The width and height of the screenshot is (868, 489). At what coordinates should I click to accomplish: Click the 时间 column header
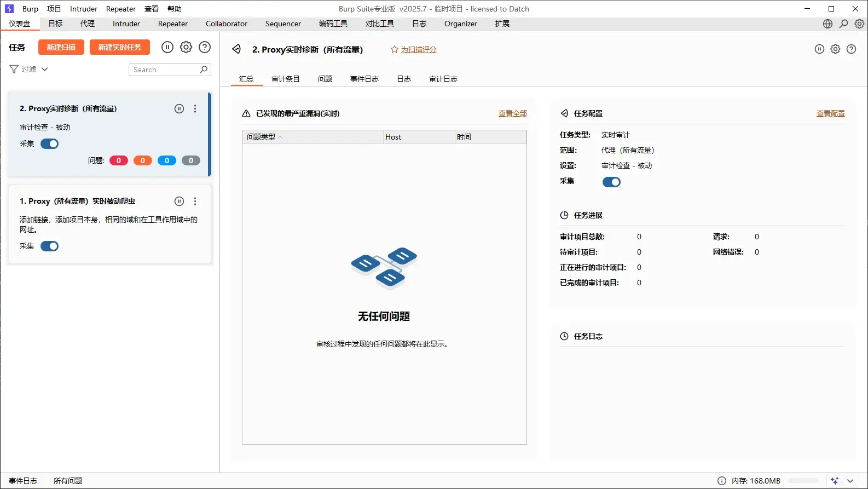click(490, 137)
